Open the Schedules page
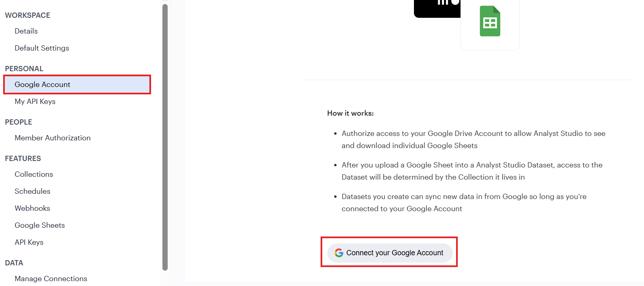The width and height of the screenshot is (644, 286). 32,191
